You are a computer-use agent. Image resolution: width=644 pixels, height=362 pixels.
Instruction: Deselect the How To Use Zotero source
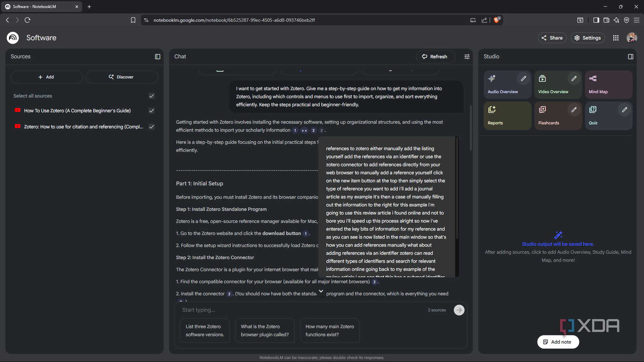click(151, 111)
